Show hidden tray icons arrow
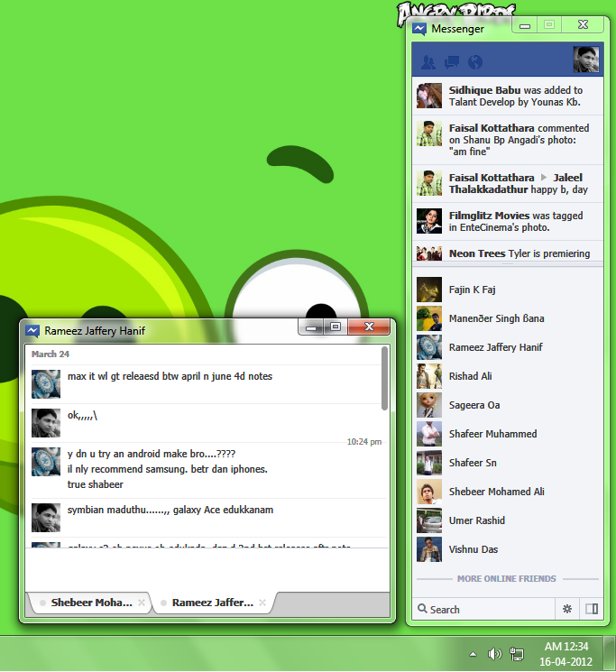The height and width of the screenshot is (672, 616). (x=473, y=654)
